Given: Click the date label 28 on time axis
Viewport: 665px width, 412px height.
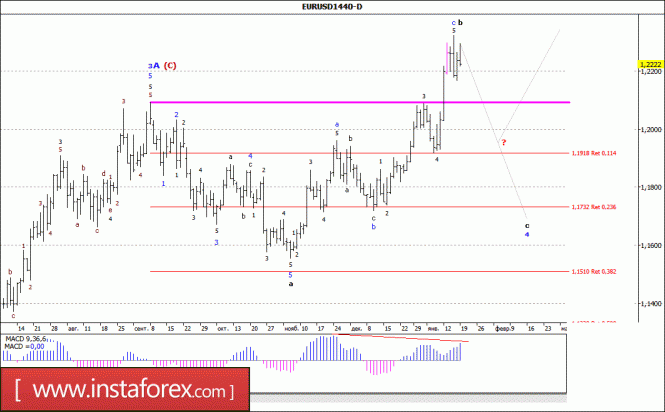Looking at the screenshot, I should [x=54, y=328].
